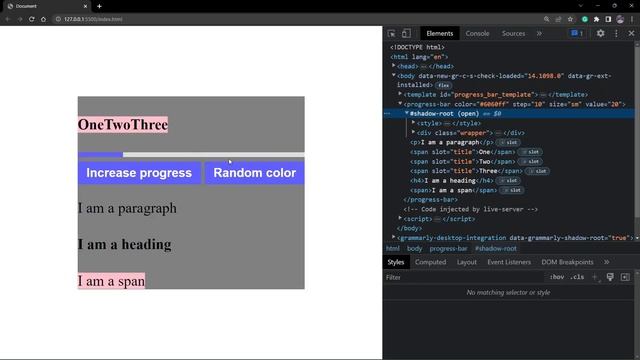The image size is (640, 360).
Task: Select the html lang="en" node
Action: (x=419, y=57)
